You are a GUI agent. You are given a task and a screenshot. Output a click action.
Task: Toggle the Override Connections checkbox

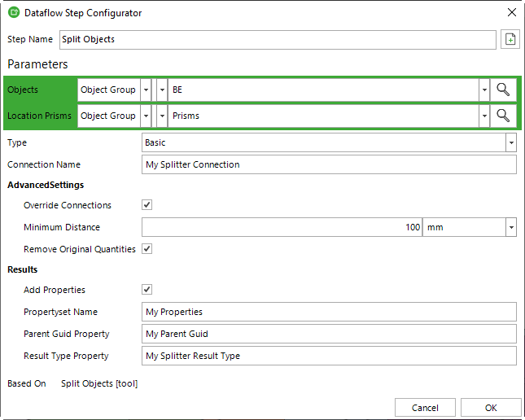[x=147, y=204]
